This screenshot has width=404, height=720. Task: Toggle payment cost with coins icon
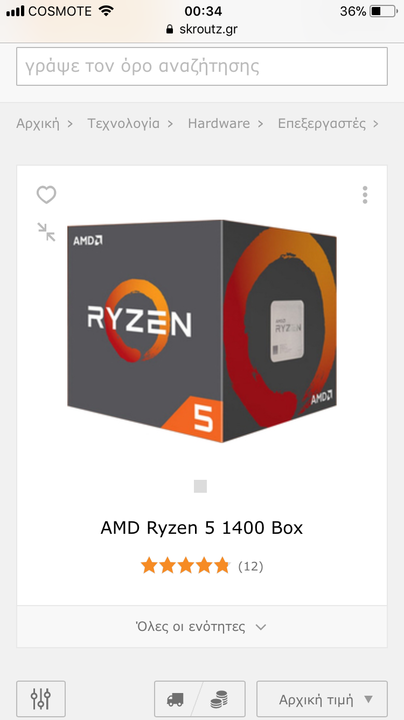[219, 699]
